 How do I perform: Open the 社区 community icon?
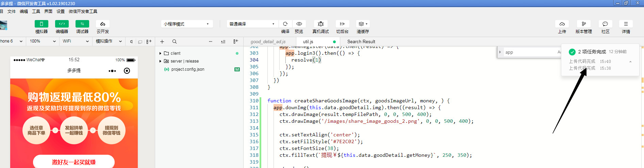(x=605, y=24)
